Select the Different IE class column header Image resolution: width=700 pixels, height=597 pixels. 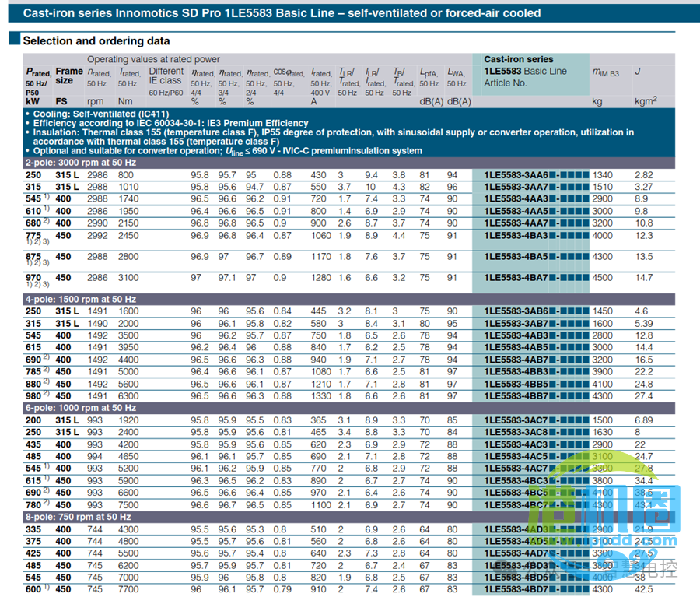click(166, 76)
